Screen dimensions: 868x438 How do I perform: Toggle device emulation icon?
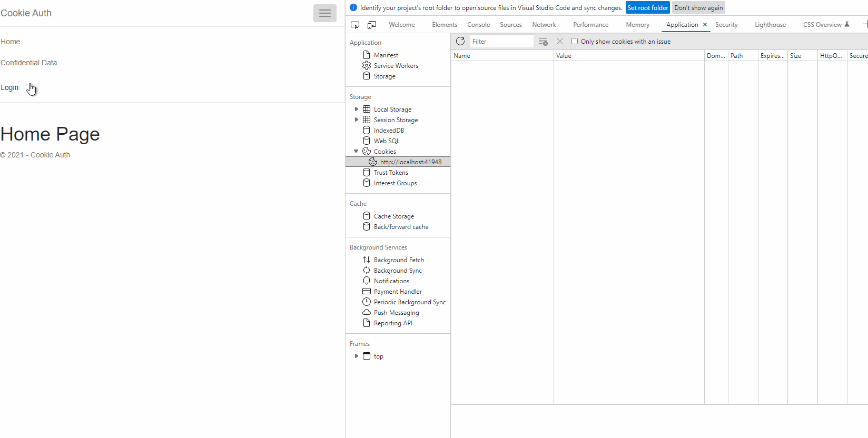coord(372,25)
